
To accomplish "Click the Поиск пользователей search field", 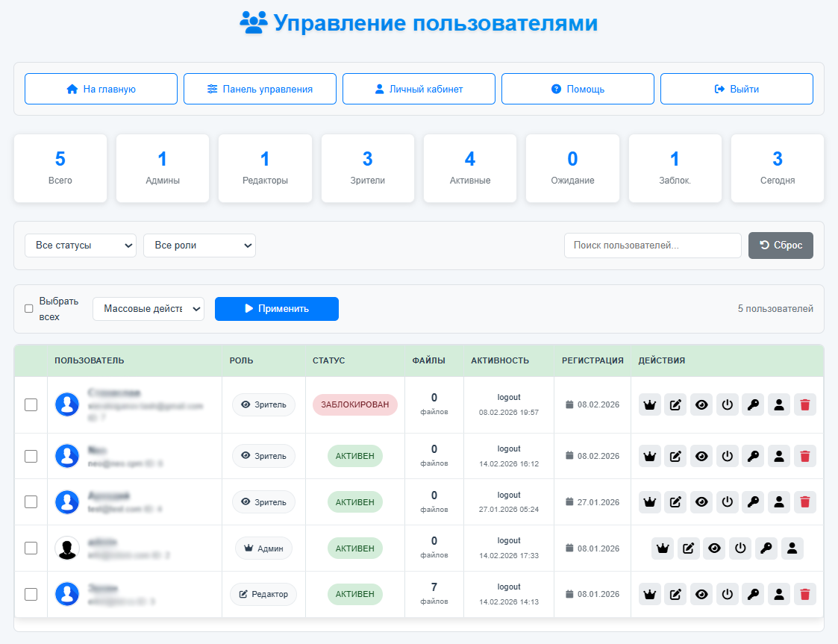I will click(x=652, y=245).
